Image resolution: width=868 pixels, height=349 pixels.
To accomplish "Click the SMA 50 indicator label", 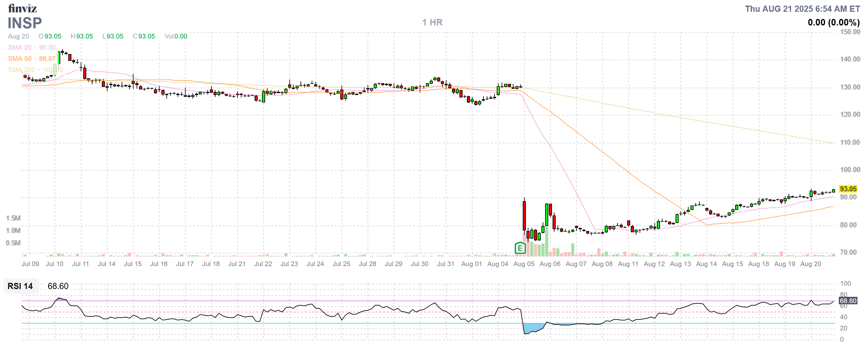I will 20,59.
